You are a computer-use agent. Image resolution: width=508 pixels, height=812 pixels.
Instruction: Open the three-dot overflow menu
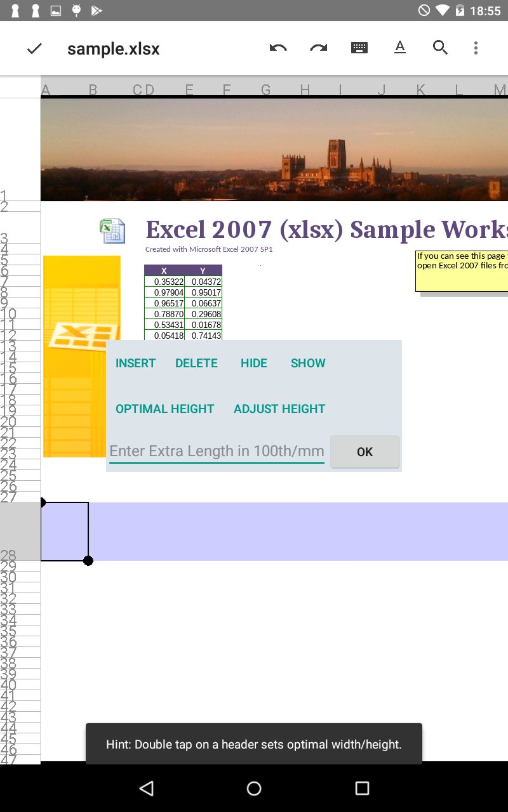476,48
